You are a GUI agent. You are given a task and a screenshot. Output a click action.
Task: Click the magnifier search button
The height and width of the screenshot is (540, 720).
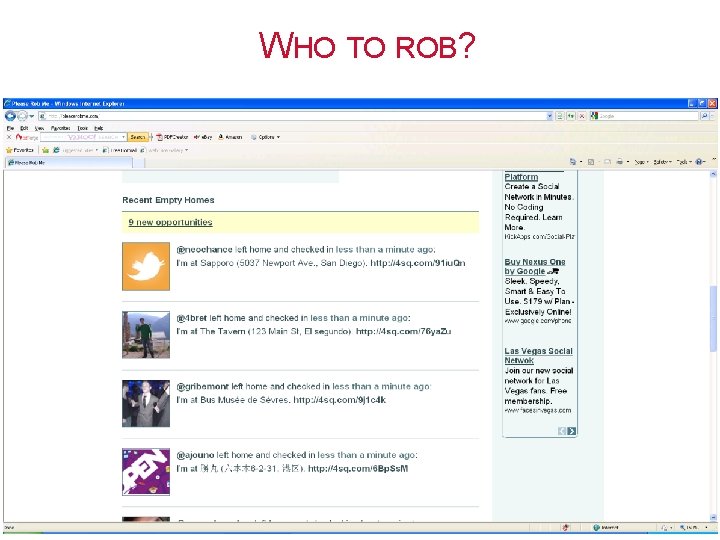coord(704,116)
